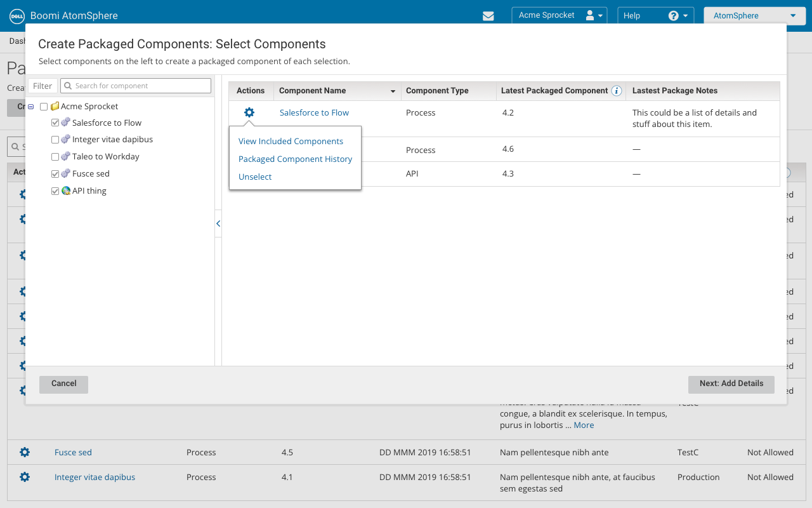This screenshot has width=812, height=508.
Task: Click the Acme Sprocket folder icon
Action: (55, 106)
